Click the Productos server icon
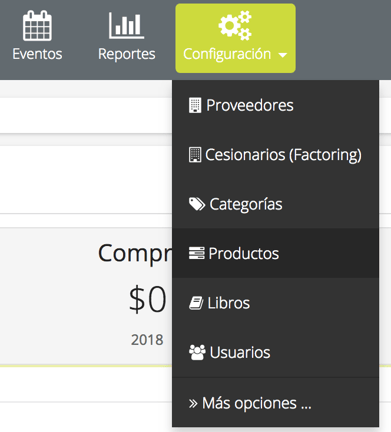Image resolution: width=391 pixels, height=432 pixels. click(196, 253)
